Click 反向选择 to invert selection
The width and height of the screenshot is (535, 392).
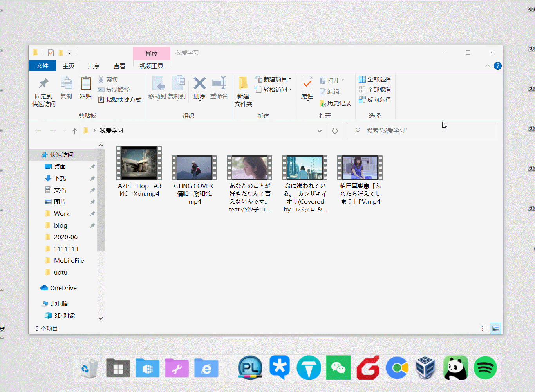(375, 99)
